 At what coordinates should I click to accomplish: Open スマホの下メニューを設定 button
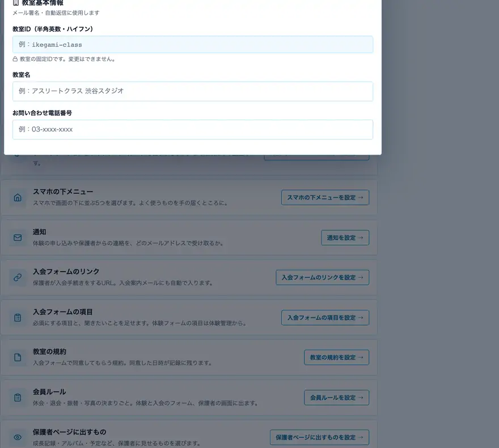325,197
